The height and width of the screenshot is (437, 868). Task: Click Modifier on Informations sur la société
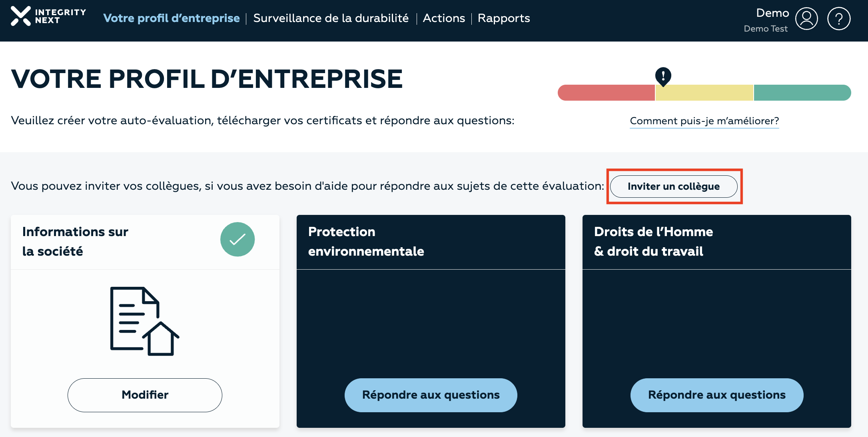145,395
